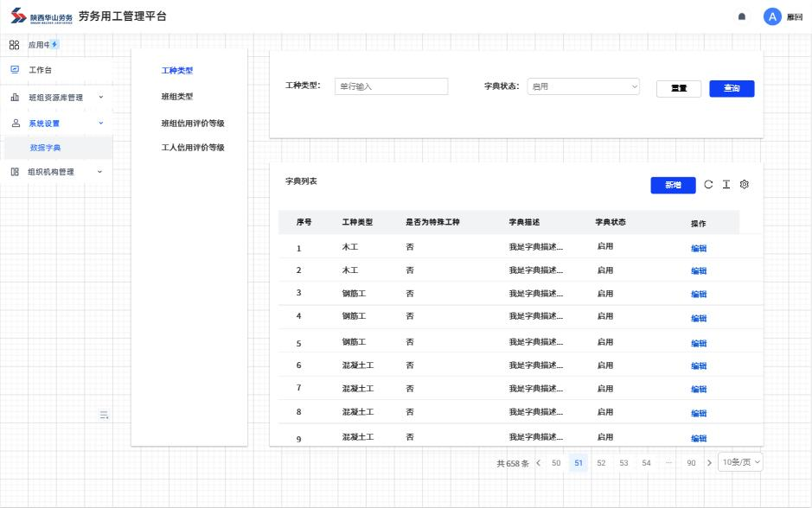
Task: Expand the 组织机构管理 menu
Action: pyautogui.click(x=56, y=172)
